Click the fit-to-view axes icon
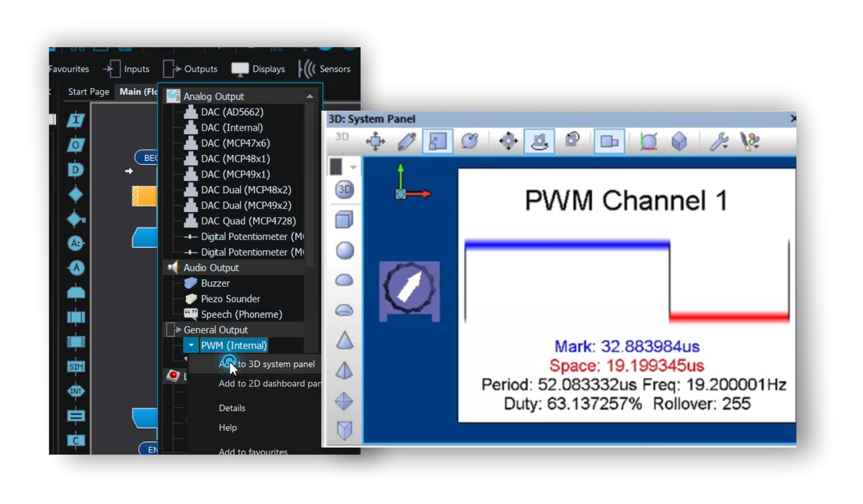The width and height of the screenshot is (863, 504). 648,141
